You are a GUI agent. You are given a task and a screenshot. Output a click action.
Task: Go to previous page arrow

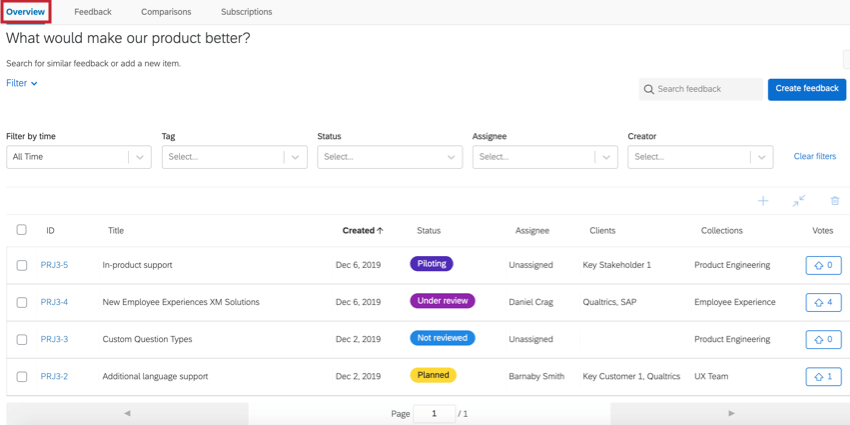coord(127,414)
